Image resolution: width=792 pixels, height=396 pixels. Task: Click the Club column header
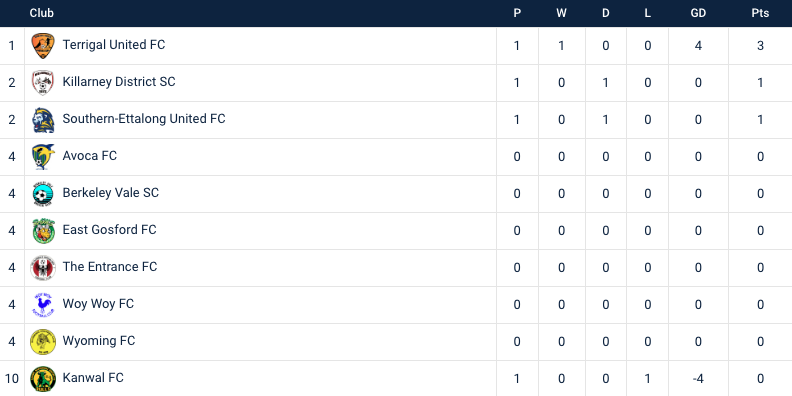click(41, 13)
